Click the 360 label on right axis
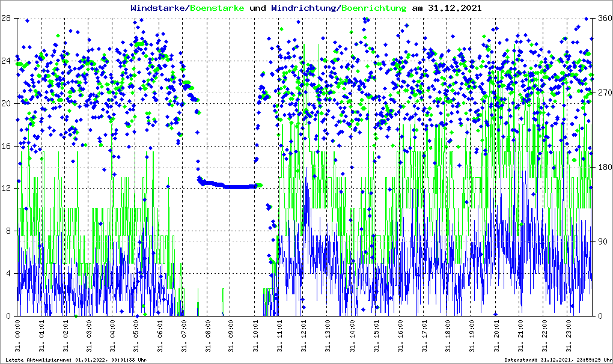The image size is (613, 364). 604,19
